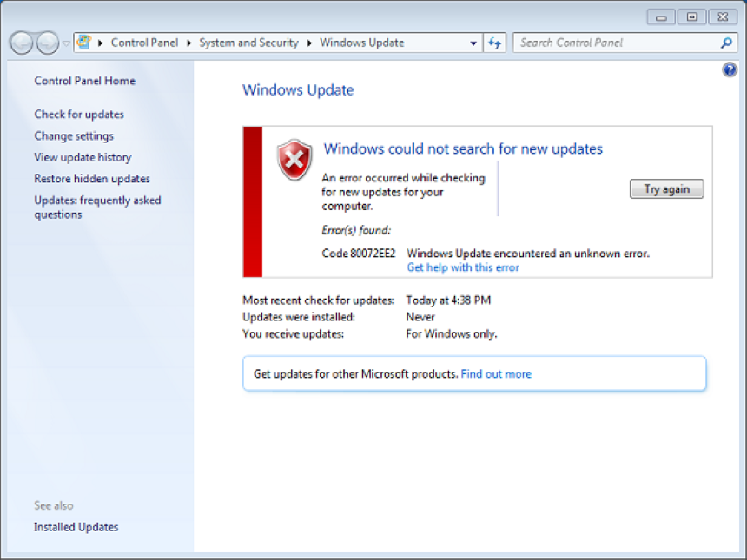Image resolution: width=747 pixels, height=560 pixels.
Task: Open Updates: frequently asked questions
Action: pos(97,208)
